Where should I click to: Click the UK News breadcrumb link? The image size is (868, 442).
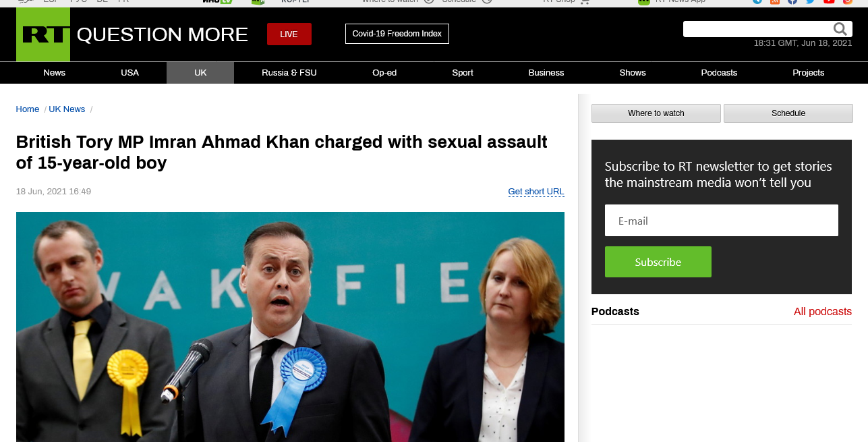67,109
